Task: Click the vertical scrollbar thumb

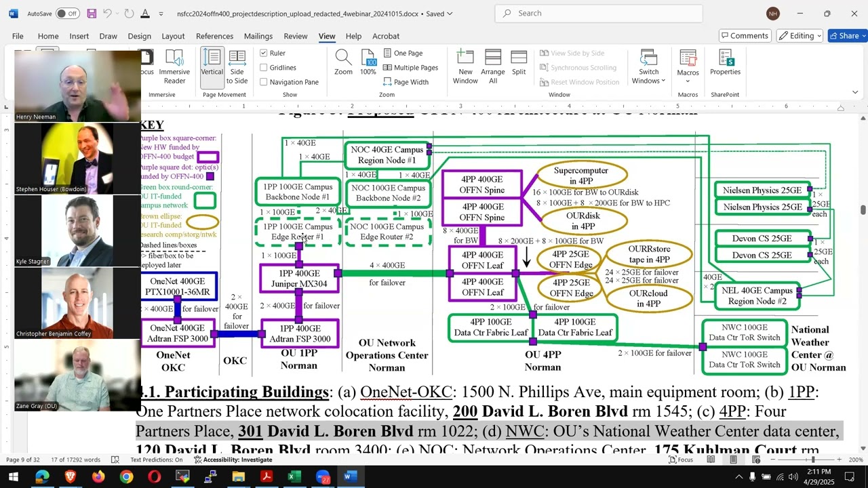Action: (x=863, y=209)
